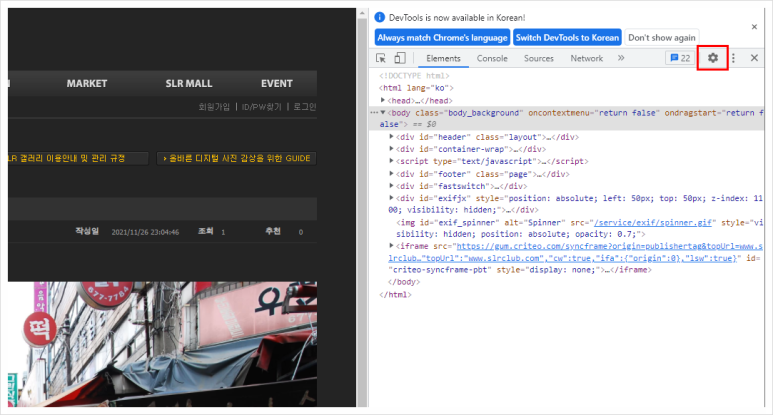Click the blue info icon

click(380, 17)
